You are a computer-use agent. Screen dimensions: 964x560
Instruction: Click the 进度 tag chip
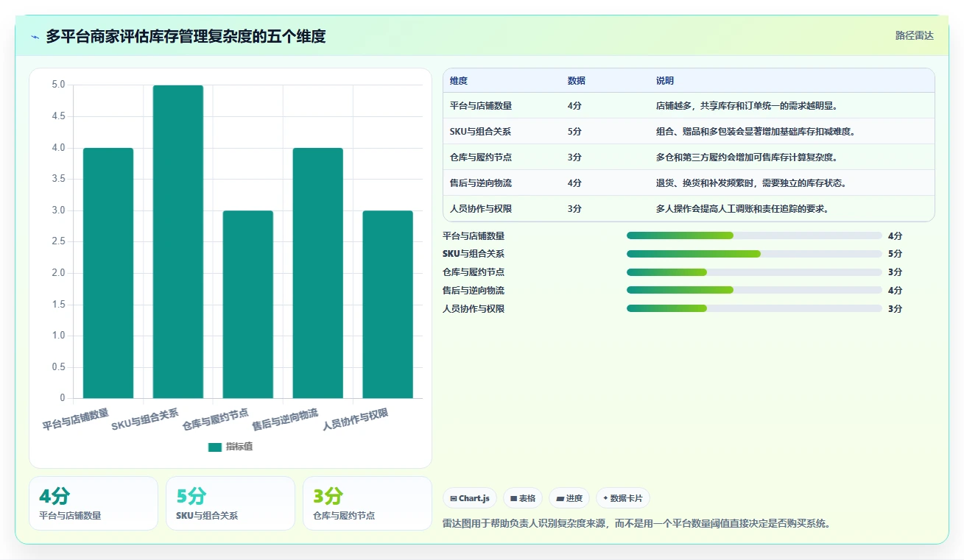(569, 498)
